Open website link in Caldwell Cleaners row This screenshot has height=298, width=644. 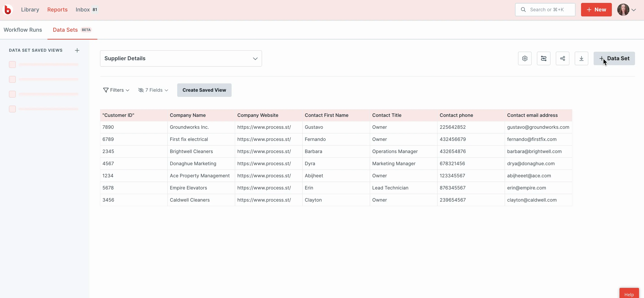click(x=264, y=200)
